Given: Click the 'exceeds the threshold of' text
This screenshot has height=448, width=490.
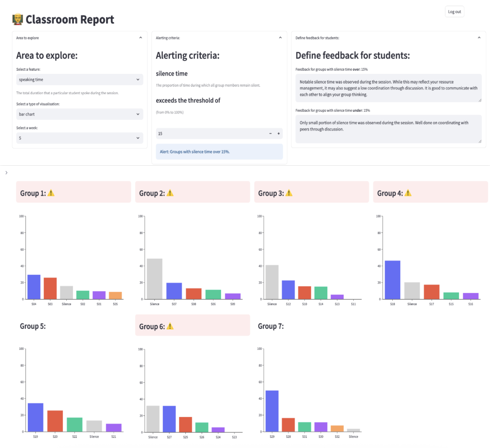Looking at the screenshot, I should (188, 101).
